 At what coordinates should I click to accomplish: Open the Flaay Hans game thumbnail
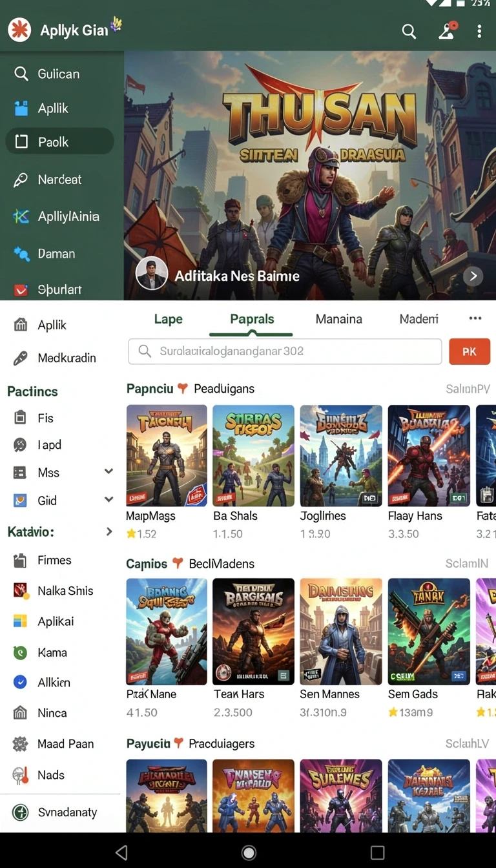[x=429, y=455]
